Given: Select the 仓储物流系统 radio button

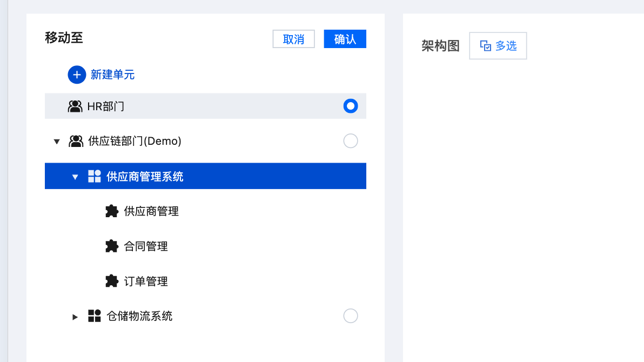Looking at the screenshot, I should 351,316.
